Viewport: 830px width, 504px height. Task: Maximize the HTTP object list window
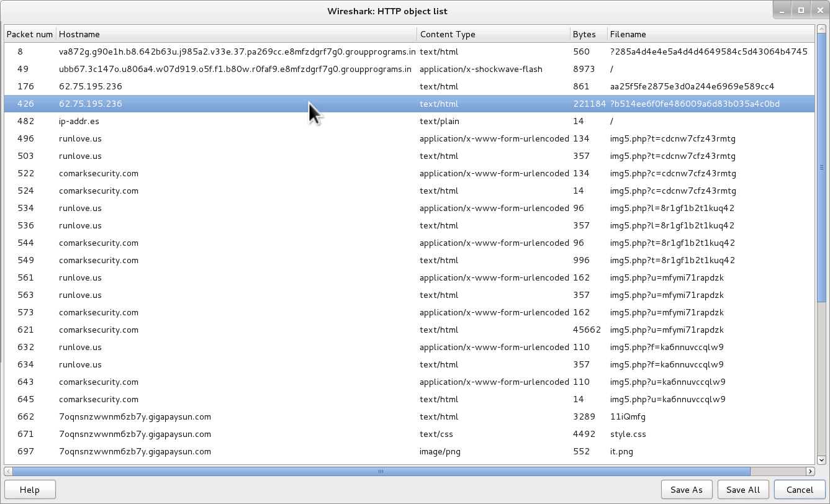point(801,10)
